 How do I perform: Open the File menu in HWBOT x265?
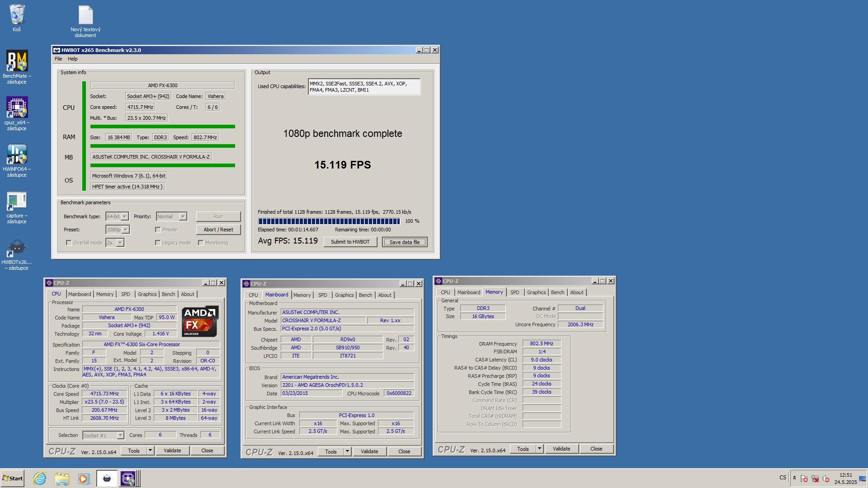coord(58,59)
